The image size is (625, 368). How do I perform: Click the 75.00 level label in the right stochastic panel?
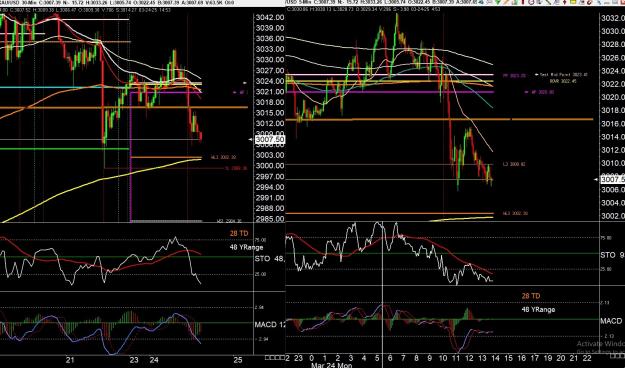point(606,238)
